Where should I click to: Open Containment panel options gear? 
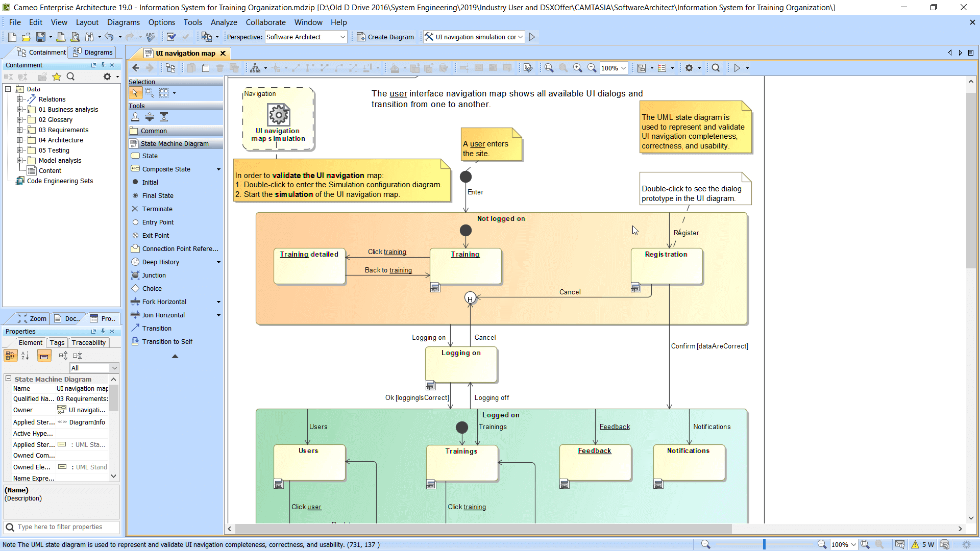pyautogui.click(x=107, y=77)
